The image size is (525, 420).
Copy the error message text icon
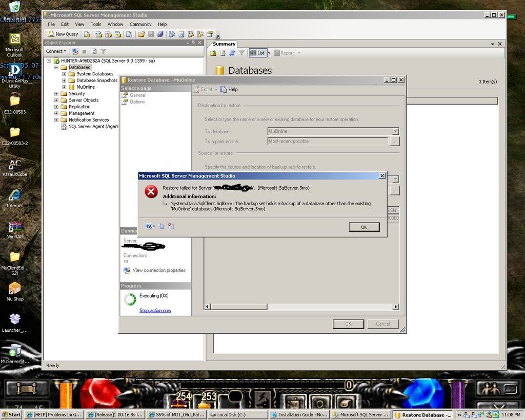[x=161, y=226]
